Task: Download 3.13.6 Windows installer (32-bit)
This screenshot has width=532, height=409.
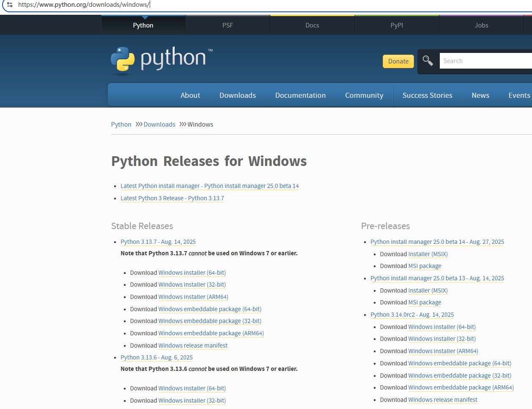Action: click(x=192, y=401)
